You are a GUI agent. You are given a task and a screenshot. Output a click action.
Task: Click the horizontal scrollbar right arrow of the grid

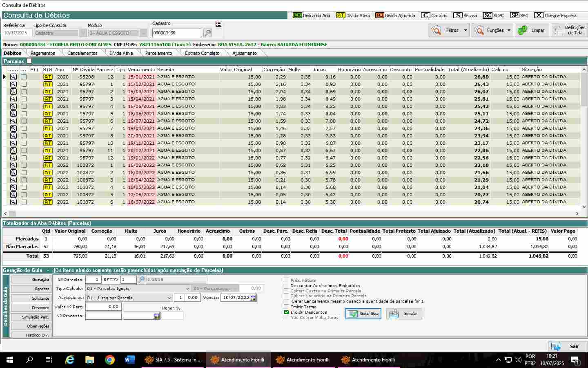click(x=577, y=213)
